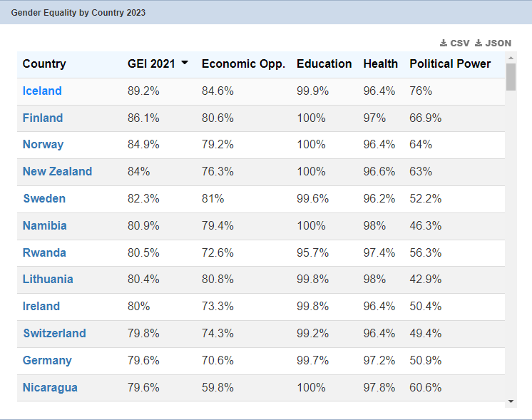Click the table's vertical scrollbar thumb
The width and height of the screenshot is (532, 420).
(511, 77)
